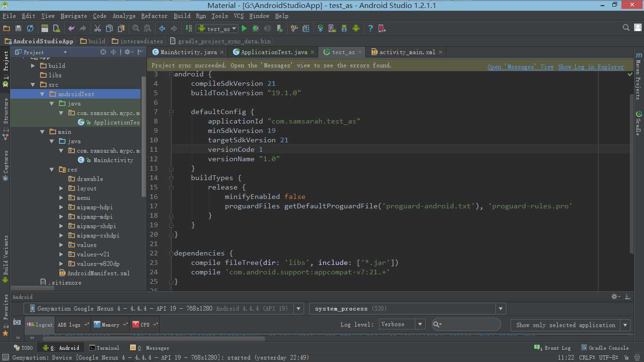Collapse the res folder node
The height and width of the screenshot is (362, 644).
52,169
